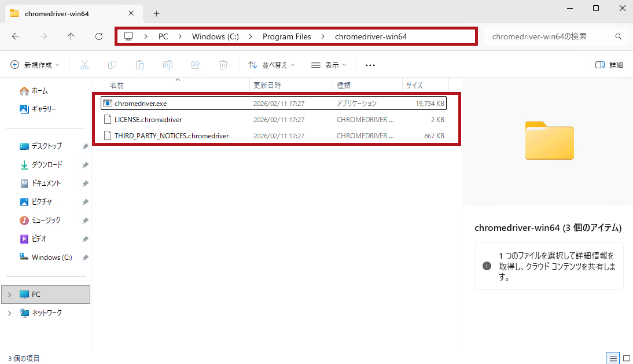Open the 並べ替え sort options dropdown

click(271, 65)
